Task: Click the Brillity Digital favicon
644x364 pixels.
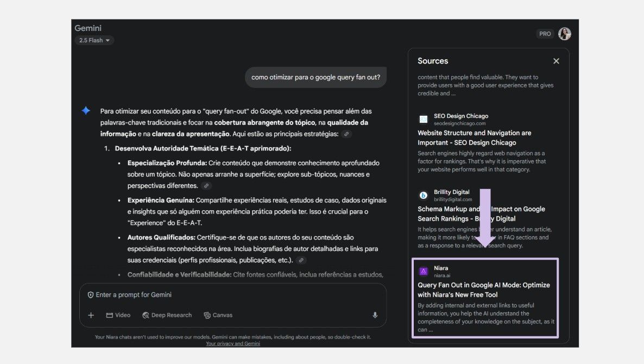Action: [x=424, y=196]
